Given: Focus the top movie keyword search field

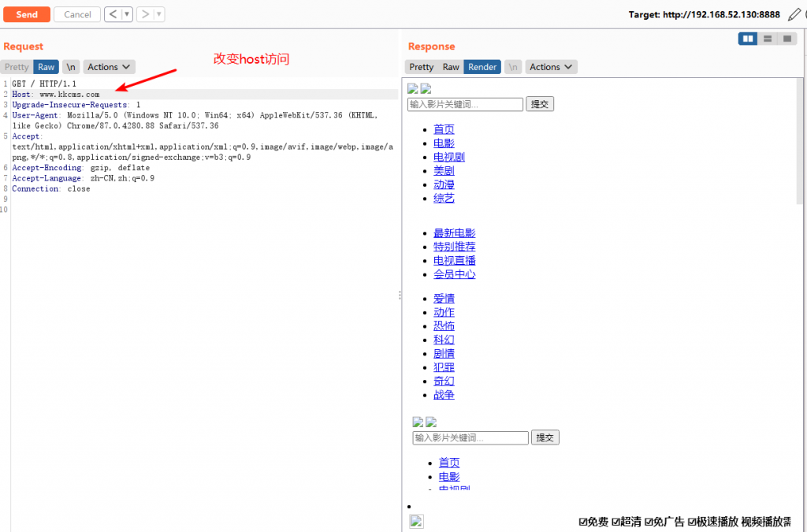Looking at the screenshot, I should point(465,105).
